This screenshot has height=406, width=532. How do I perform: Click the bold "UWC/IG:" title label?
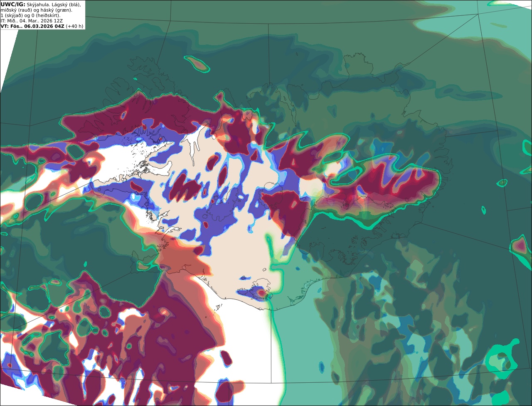(12, 4)
